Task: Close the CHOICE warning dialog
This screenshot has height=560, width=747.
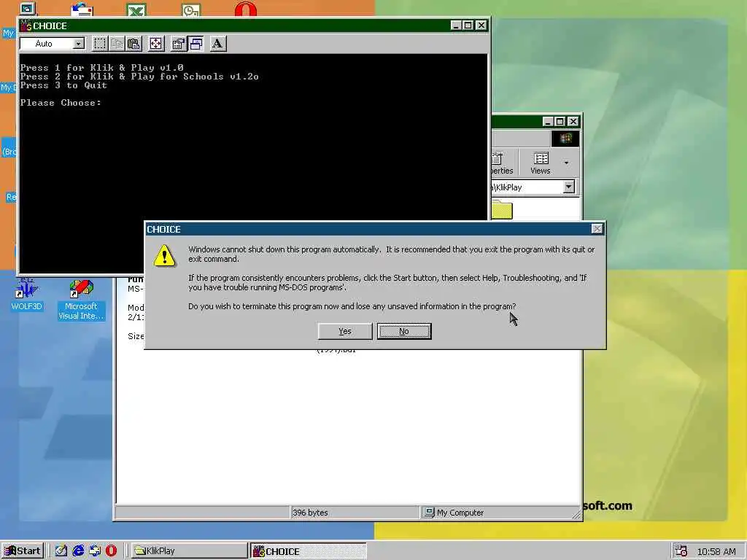Action: (597, 229)
